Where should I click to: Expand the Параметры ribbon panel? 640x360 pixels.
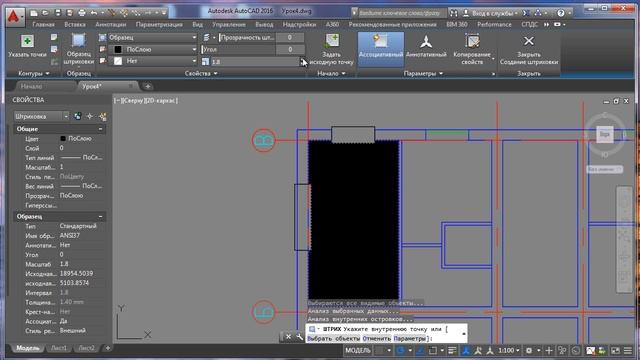tap(423, 73)
